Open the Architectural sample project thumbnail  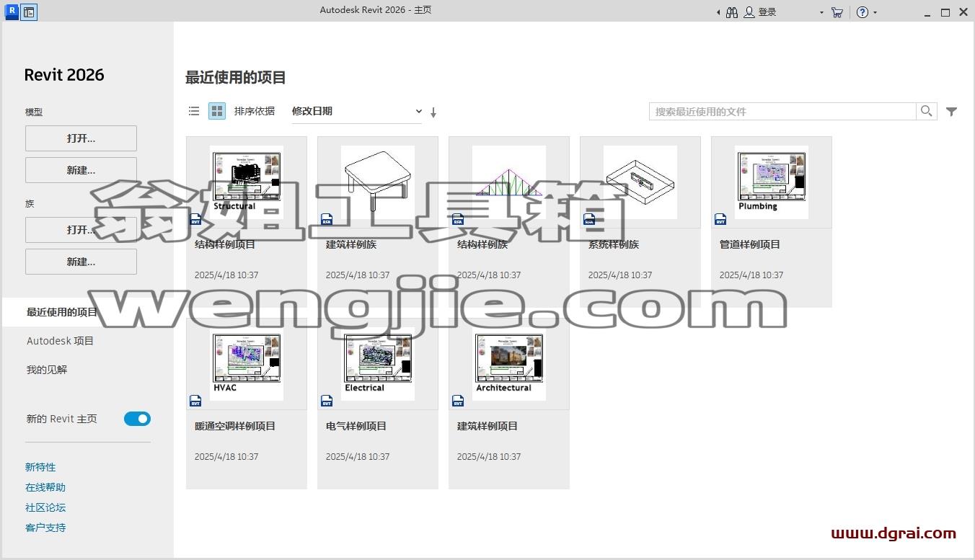(x=509, y=364)
